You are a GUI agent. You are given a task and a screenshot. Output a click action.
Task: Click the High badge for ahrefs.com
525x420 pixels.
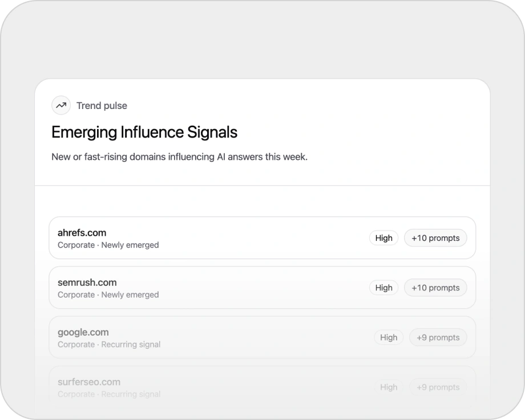pos(383,238)
